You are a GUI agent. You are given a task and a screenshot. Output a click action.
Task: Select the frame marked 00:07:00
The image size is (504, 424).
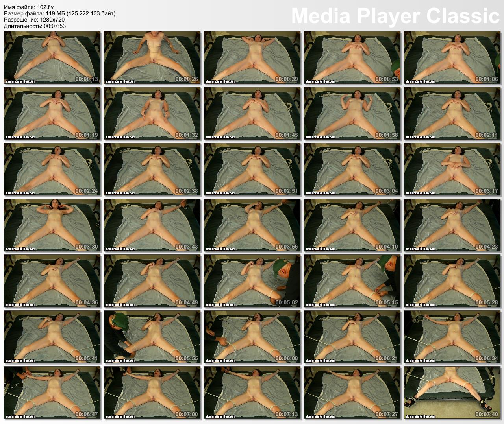tap(152, 393)
